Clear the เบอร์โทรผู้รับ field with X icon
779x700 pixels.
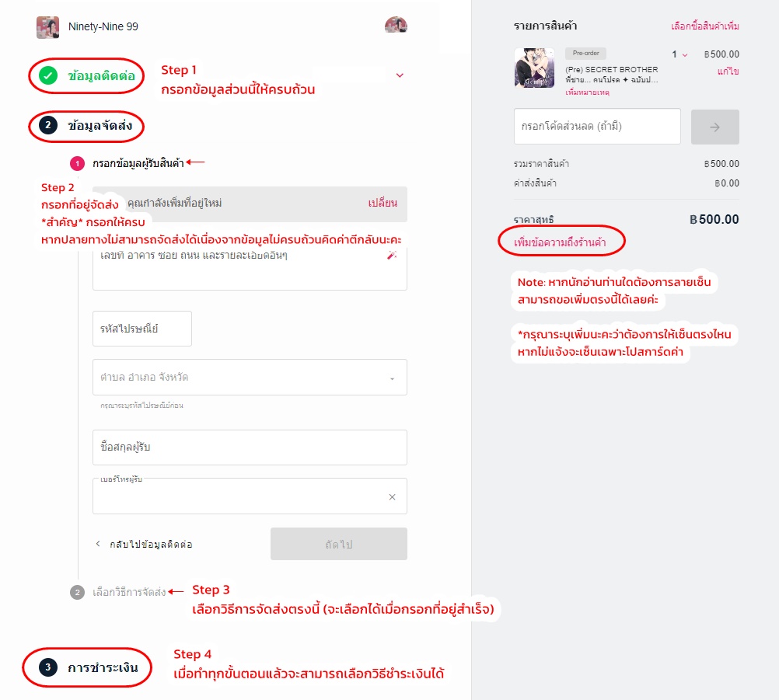392,497
